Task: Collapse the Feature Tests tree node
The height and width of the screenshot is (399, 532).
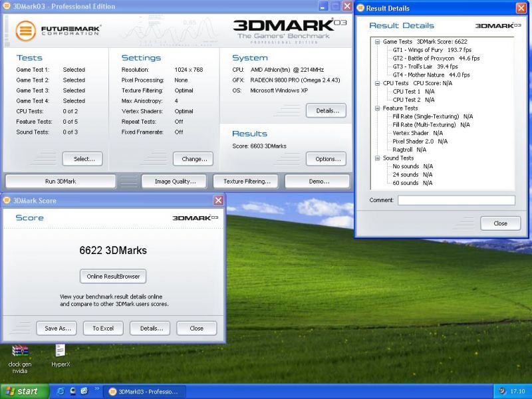Action: (x=377, y=108)
